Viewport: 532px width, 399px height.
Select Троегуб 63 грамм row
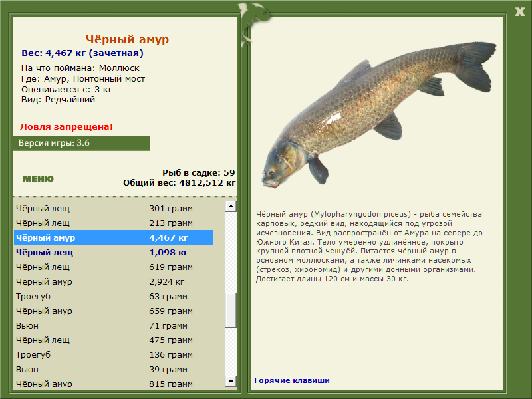pos(114,296)
